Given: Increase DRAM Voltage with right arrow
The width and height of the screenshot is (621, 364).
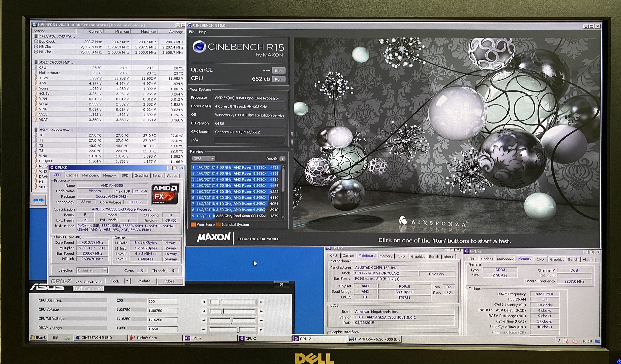Looking at the screenshot, I should (262, 330).
